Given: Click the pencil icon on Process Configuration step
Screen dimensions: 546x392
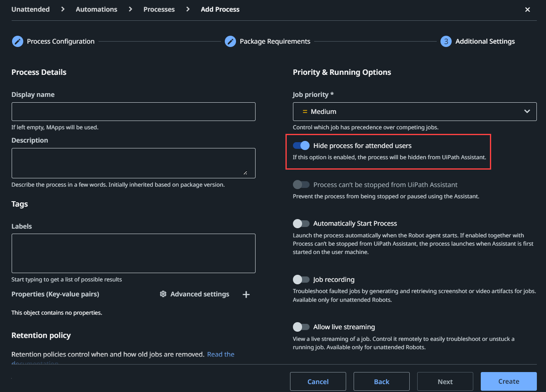Looking at the screenshot, I should [17, 41].
